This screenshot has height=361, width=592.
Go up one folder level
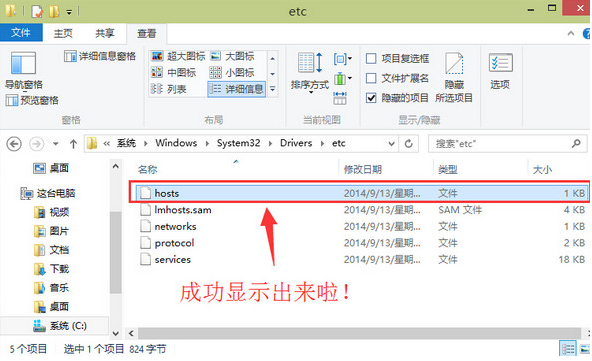click(73, 144)
